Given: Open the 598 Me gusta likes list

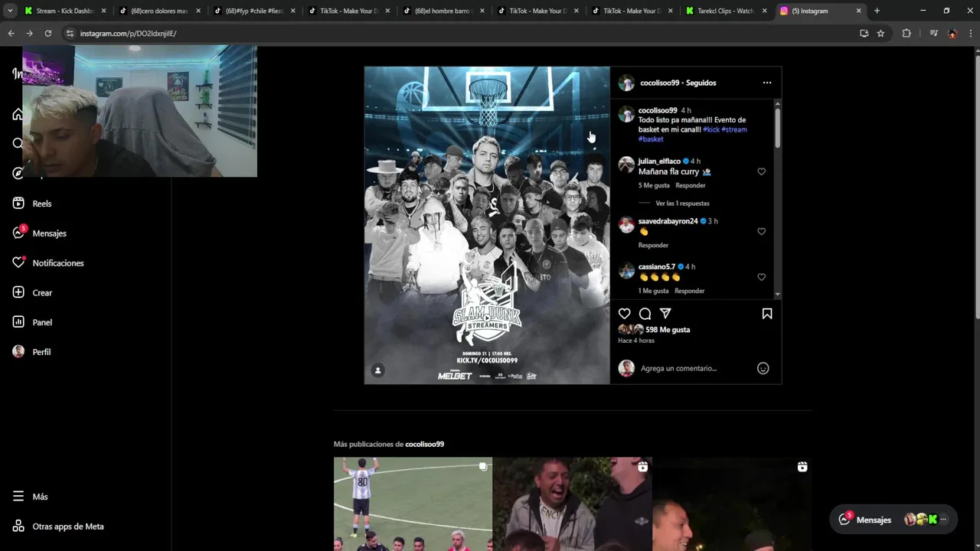Looking at the screenshot, I should (668, 330).
